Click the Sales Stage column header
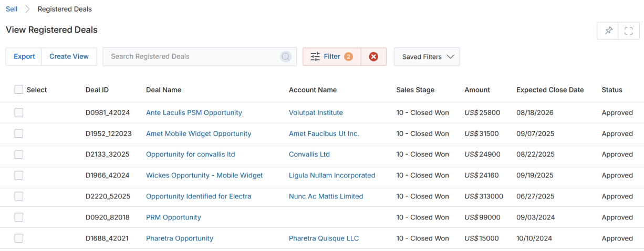 pos(416,90)
